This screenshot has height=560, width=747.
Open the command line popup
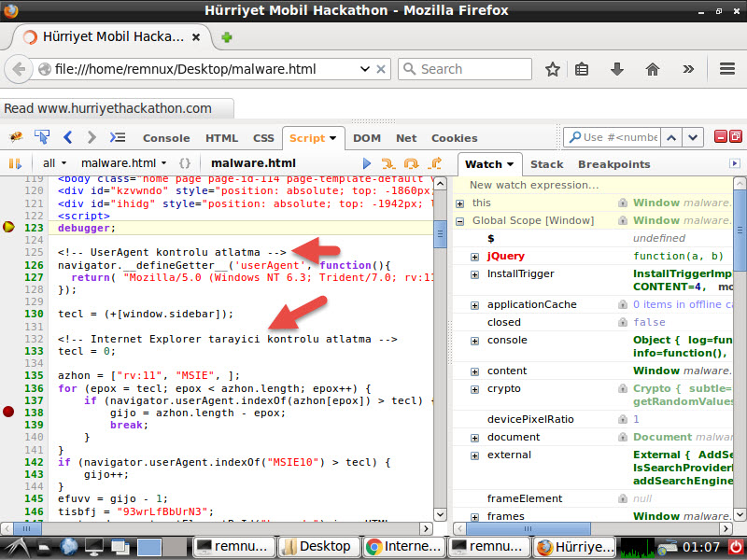(x=118, y=137)
